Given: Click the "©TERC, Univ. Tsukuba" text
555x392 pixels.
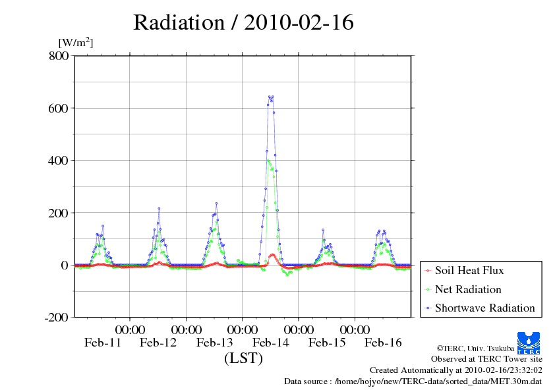Looking at the screenshot, I should click(475, 349).
